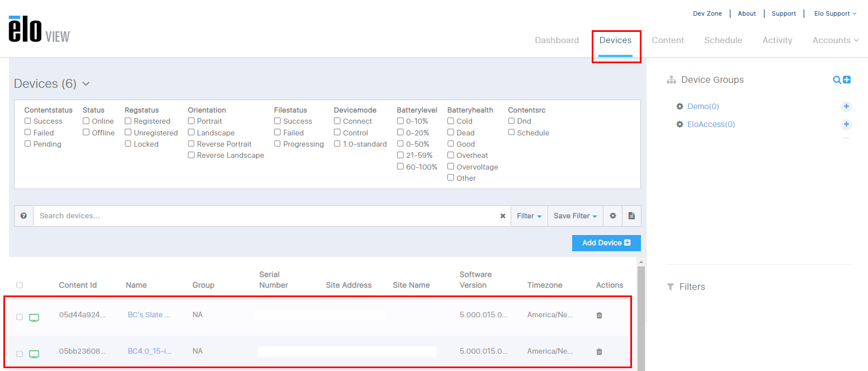Click the Software Version column header

pyautogui.click(x=475, y=280)
